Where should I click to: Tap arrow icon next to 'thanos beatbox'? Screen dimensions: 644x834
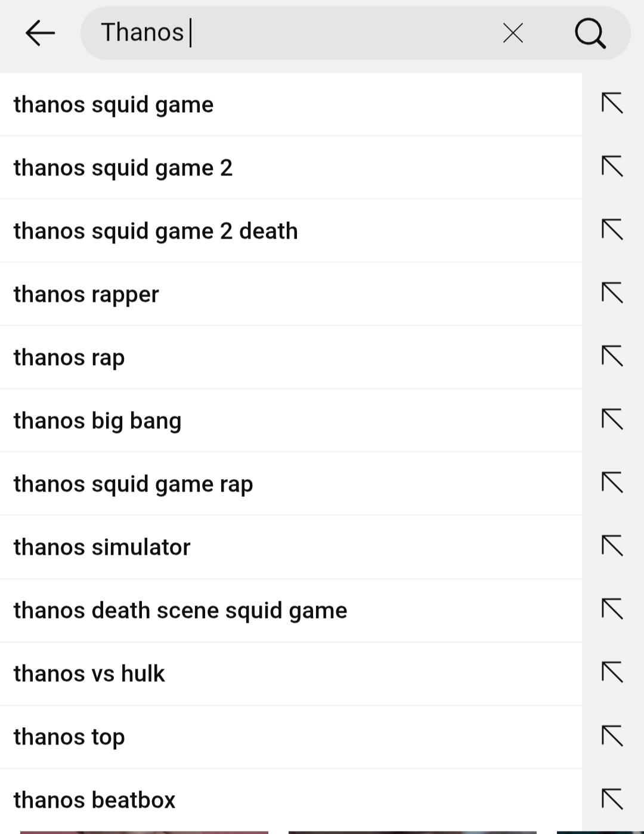(612, 799)
